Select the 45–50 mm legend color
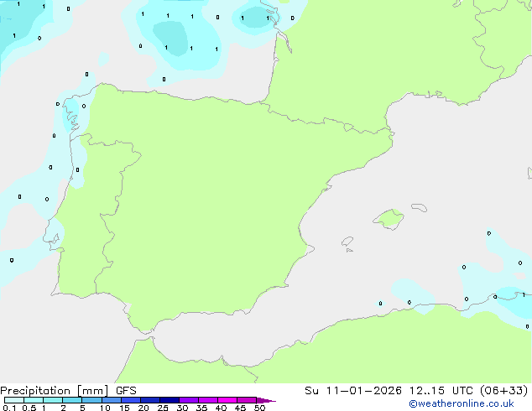The width and height of the screenshot is (532, 411). [x=247, y=400]
